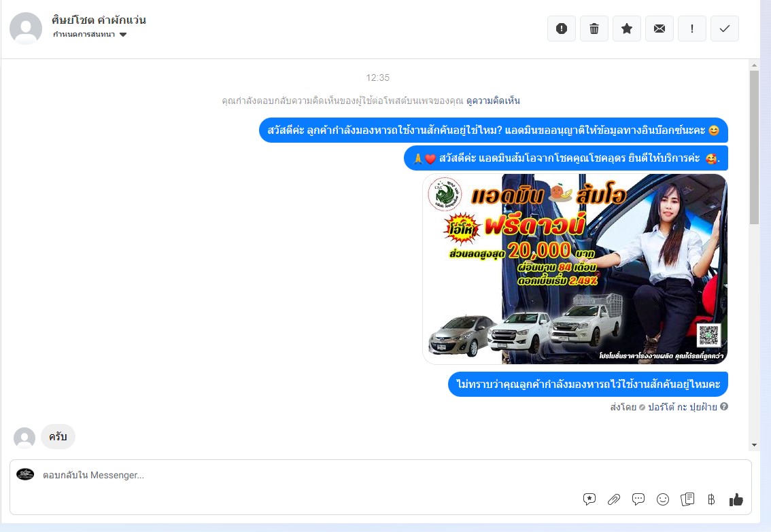
Task: Click the 12:35 timestamp
Action: tap(377, 77)
